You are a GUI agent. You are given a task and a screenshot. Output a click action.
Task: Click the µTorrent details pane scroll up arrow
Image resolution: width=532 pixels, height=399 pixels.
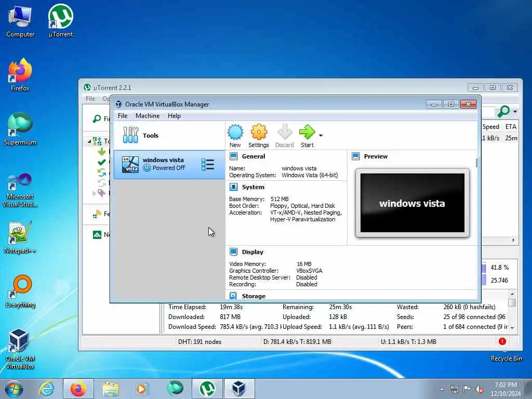point(512,294)
